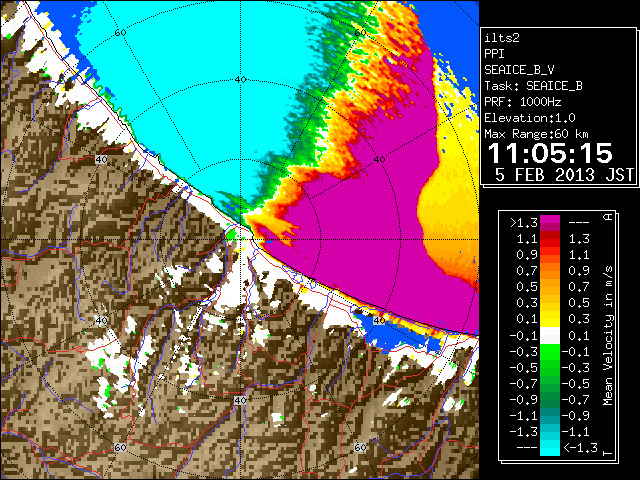Click the "11:05:15" timestamp

pyautogui.click(x=550, y=153)
